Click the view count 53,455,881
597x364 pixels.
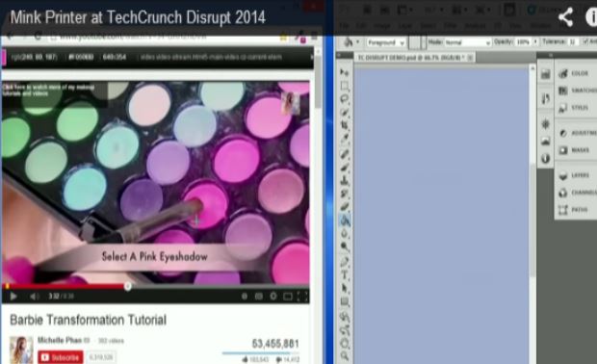pos(275,344)
